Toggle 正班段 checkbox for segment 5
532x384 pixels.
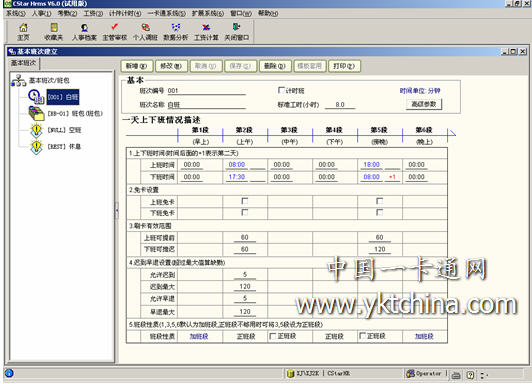362,336
